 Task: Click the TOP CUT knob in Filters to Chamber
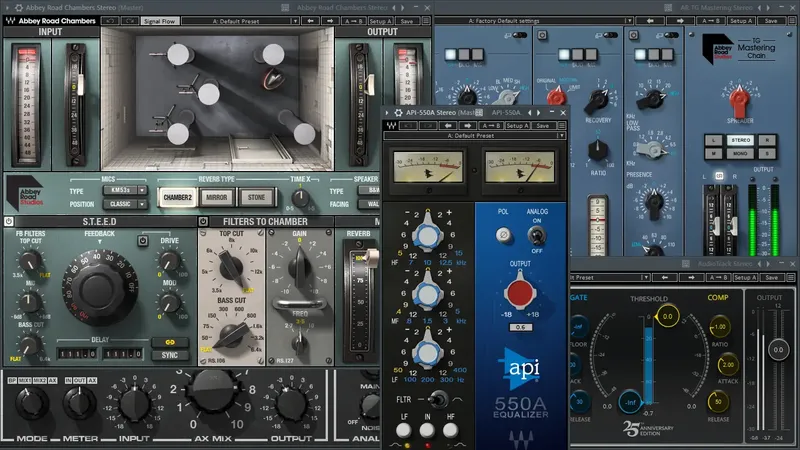231,268
